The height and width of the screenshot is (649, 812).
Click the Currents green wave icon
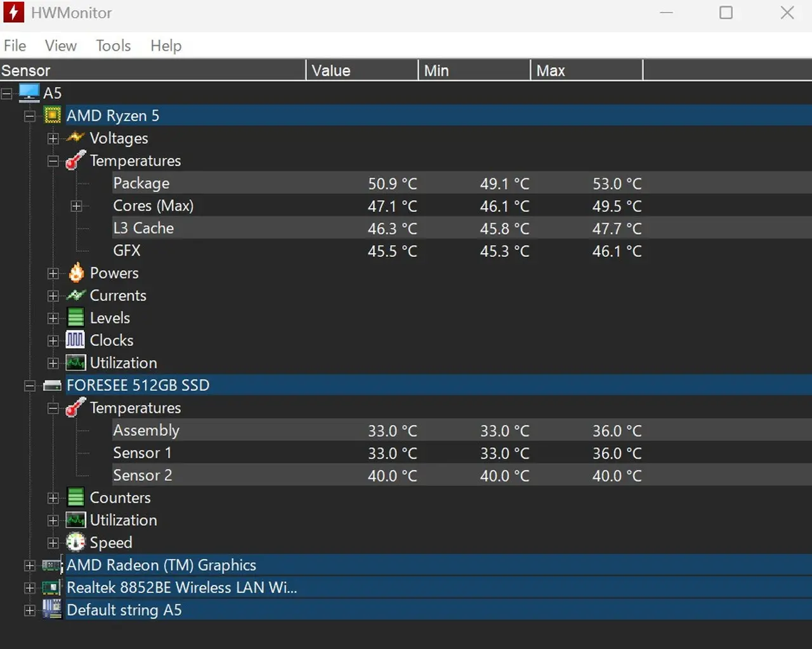point(75,296)
